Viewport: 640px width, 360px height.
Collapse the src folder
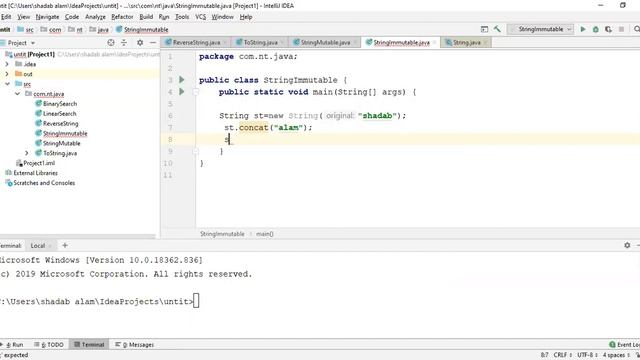[x=7, y=84]
